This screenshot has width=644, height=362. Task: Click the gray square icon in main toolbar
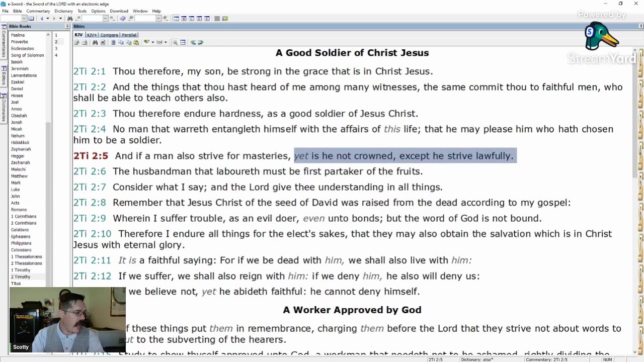217,19
